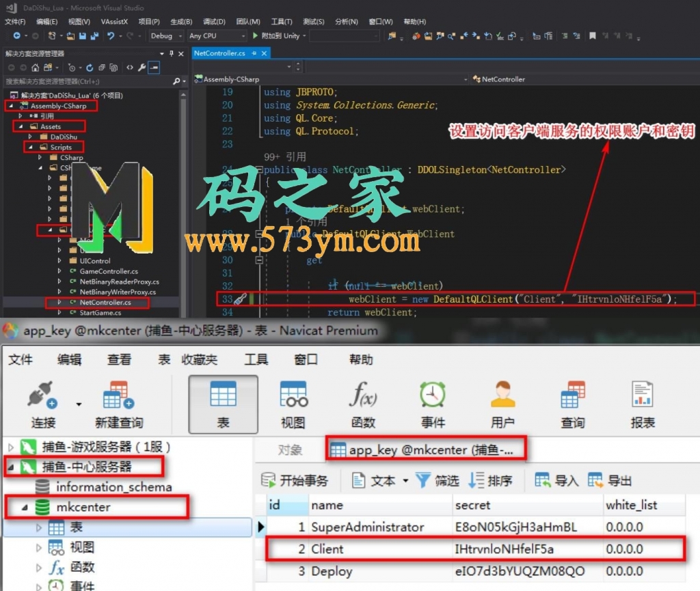Open the Event (事件) clock toolbar button

[x=433, y=405]
